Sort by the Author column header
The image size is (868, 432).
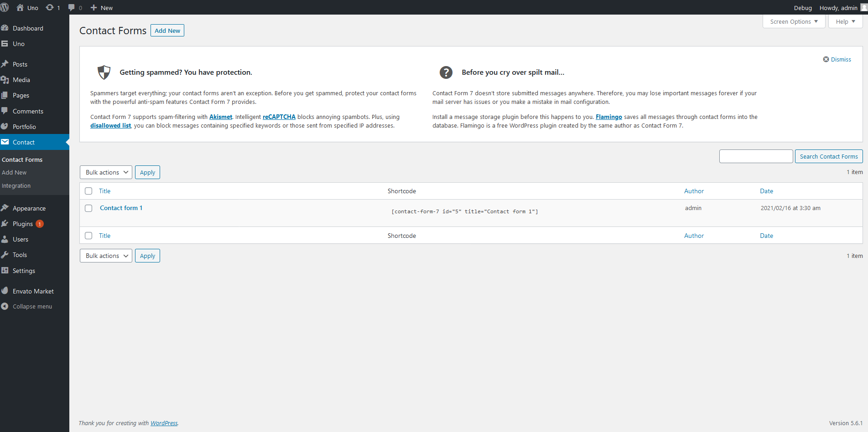pyautogui.click(x=694, y=191)
